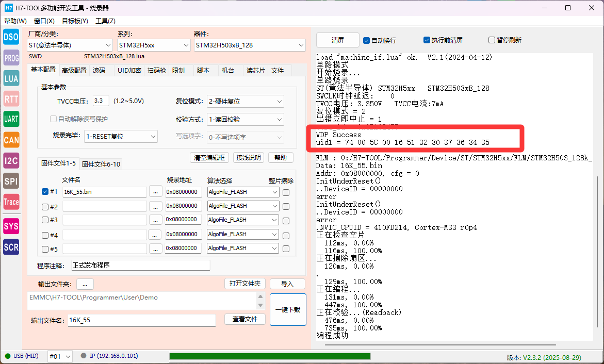Click the 程序注释 comment input field

click(141, 266)
